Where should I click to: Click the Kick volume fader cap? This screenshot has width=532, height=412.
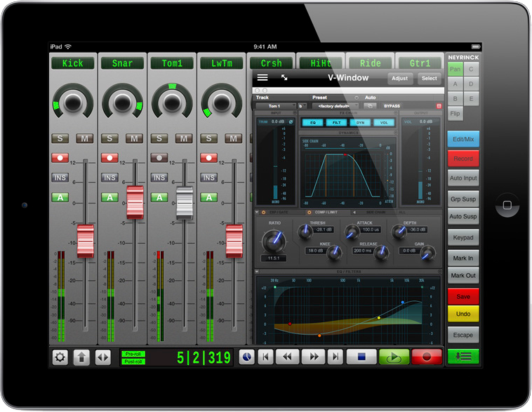pyautogui.click(x=85, y=241)
